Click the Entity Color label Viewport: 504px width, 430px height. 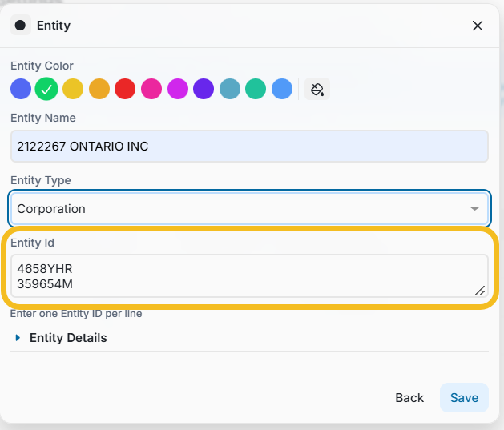coord(42,66)
